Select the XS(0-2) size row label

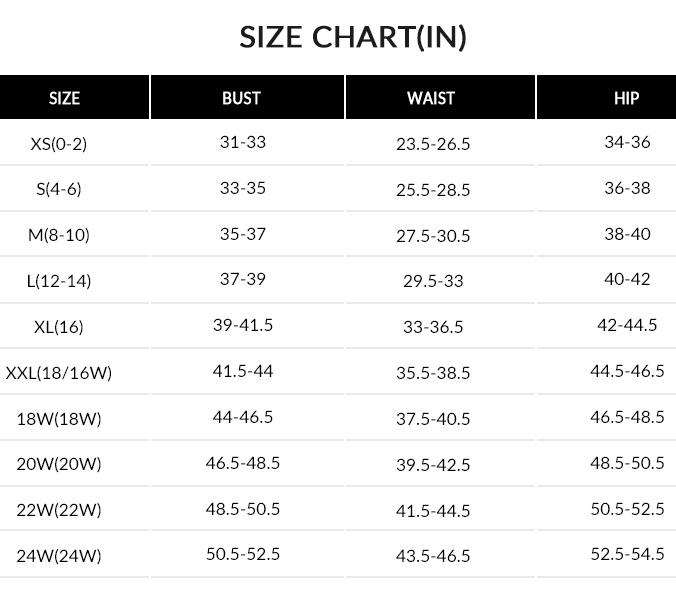coord(59,144)
